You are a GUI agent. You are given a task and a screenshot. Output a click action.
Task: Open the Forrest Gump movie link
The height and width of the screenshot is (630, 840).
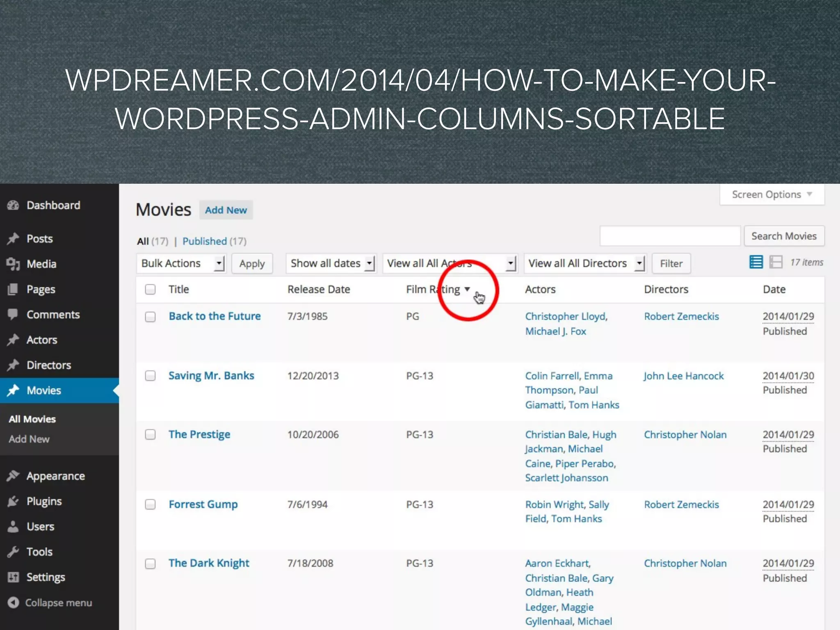tap(203, 504)
